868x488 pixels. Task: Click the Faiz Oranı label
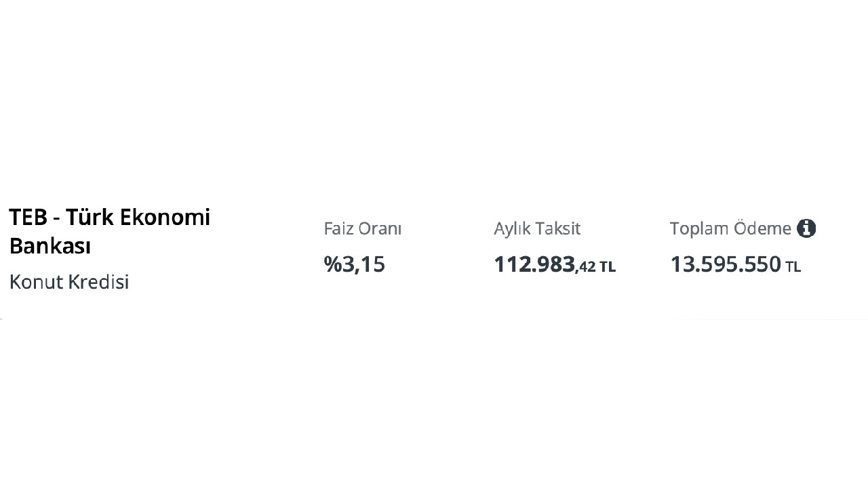362,229
